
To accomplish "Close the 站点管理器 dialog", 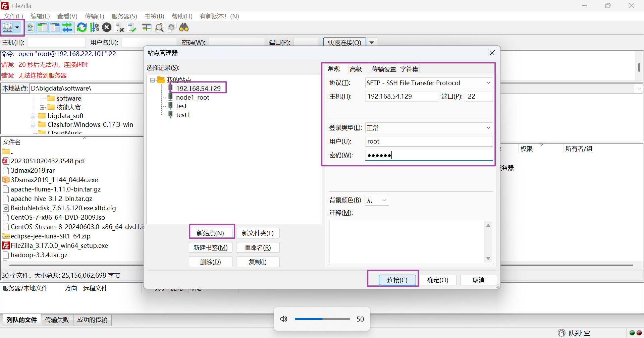I will coord(492,53).
